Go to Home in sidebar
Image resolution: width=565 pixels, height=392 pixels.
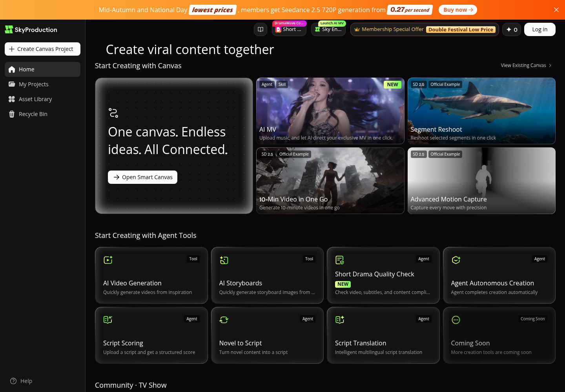coord(42,69)
